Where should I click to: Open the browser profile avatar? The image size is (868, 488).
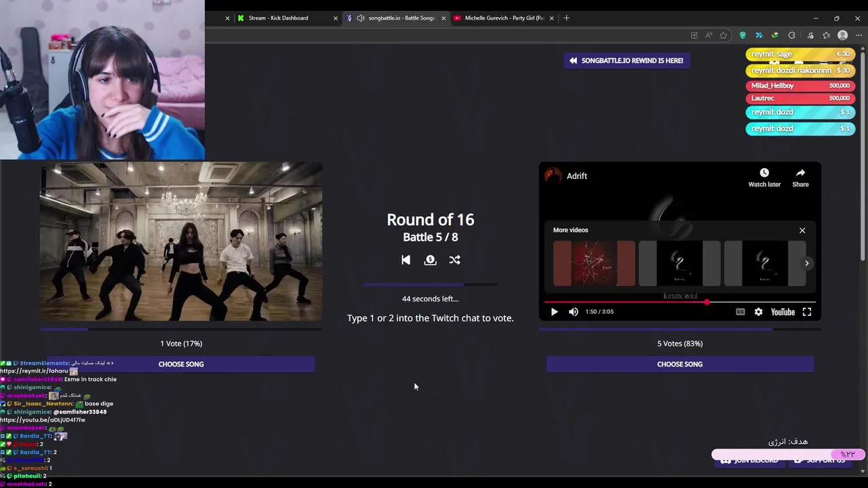tap(842, 35)
